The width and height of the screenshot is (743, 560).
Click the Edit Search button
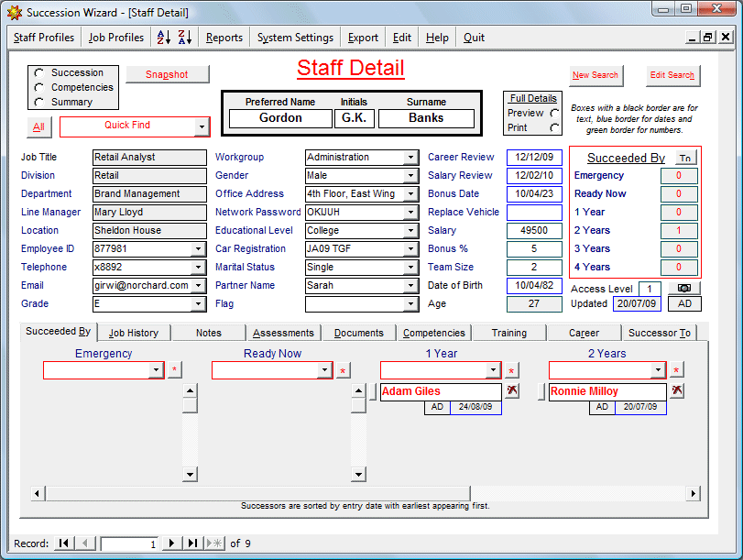(672, 75)
